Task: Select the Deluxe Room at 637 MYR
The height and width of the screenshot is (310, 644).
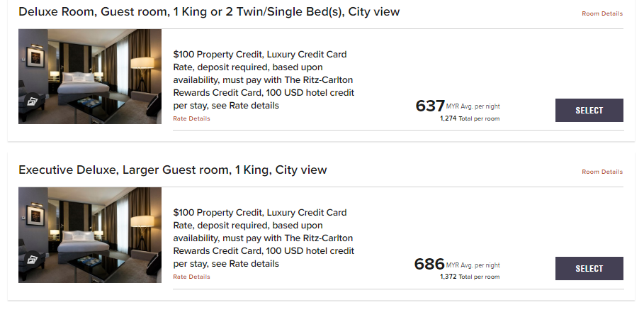Action: coord(589,110)
